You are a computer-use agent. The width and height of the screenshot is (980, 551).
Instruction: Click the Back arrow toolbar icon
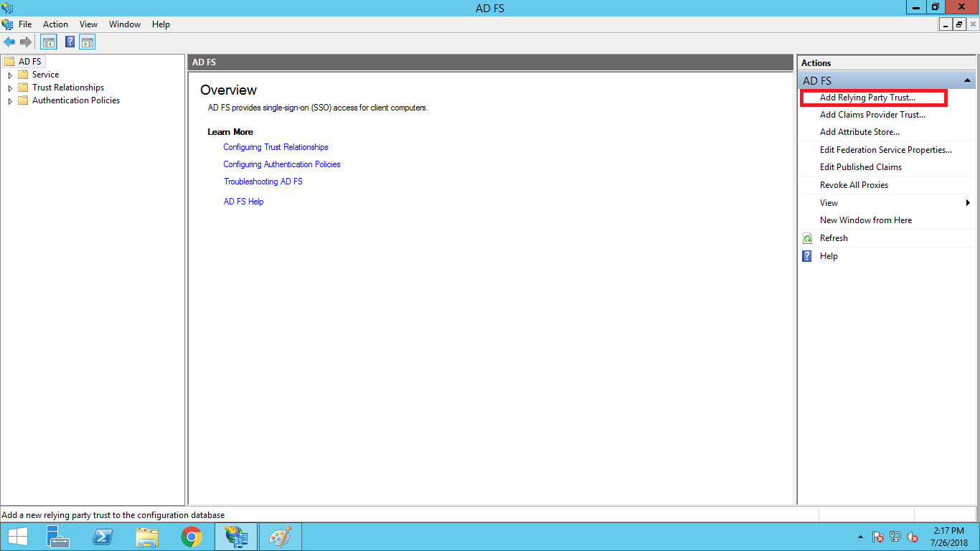[9, 42]
